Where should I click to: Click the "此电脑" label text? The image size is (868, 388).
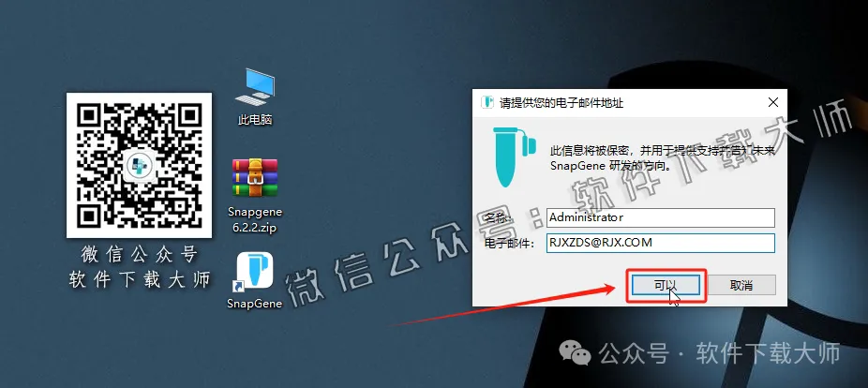pyautogui.click(x=255, y=120)
